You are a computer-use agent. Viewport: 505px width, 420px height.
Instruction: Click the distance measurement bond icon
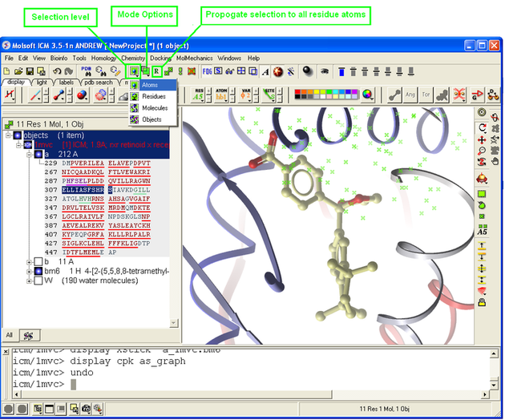(x=395, y=95)
